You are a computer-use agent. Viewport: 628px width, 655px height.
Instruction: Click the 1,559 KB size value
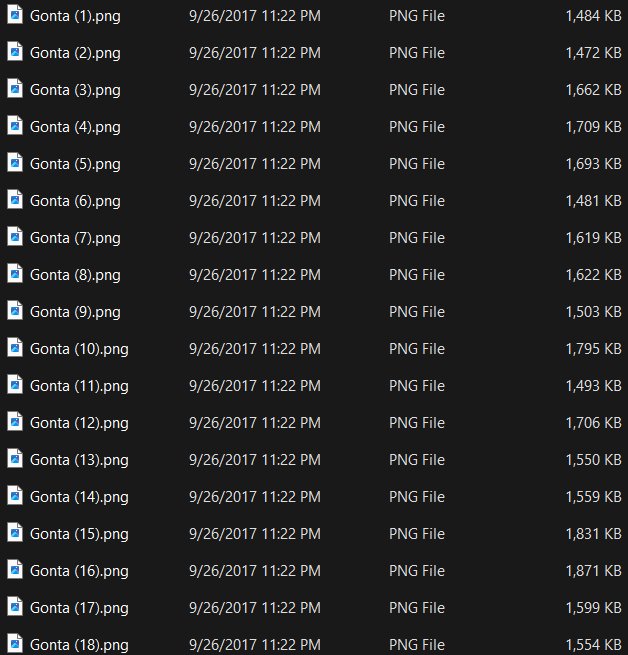click(x=593, y=497)
